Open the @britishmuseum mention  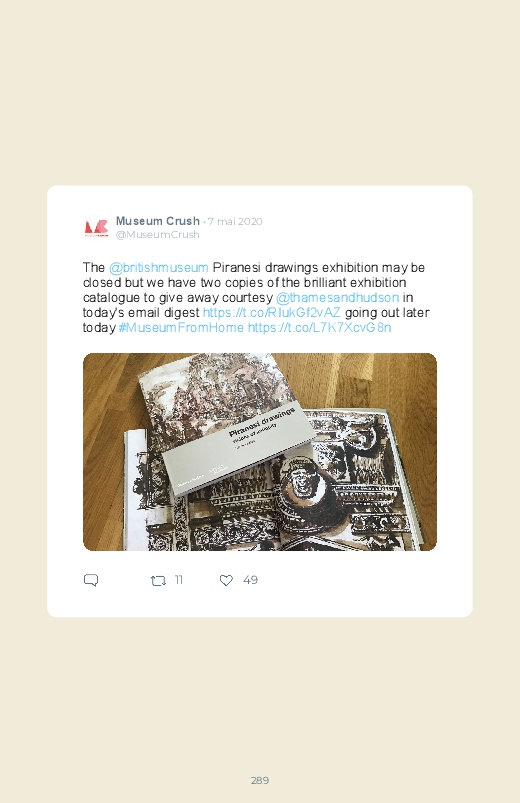[x=158, y=267]
